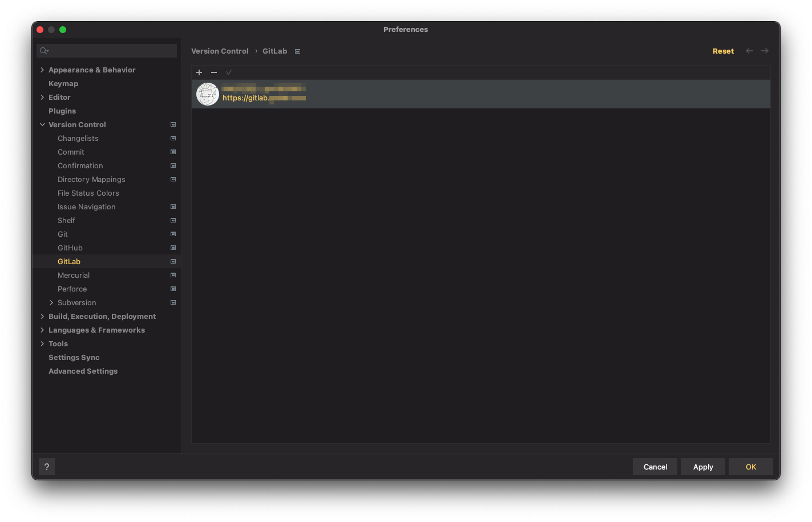
Task: Click project icon on Perforce row
Action: 173,289
